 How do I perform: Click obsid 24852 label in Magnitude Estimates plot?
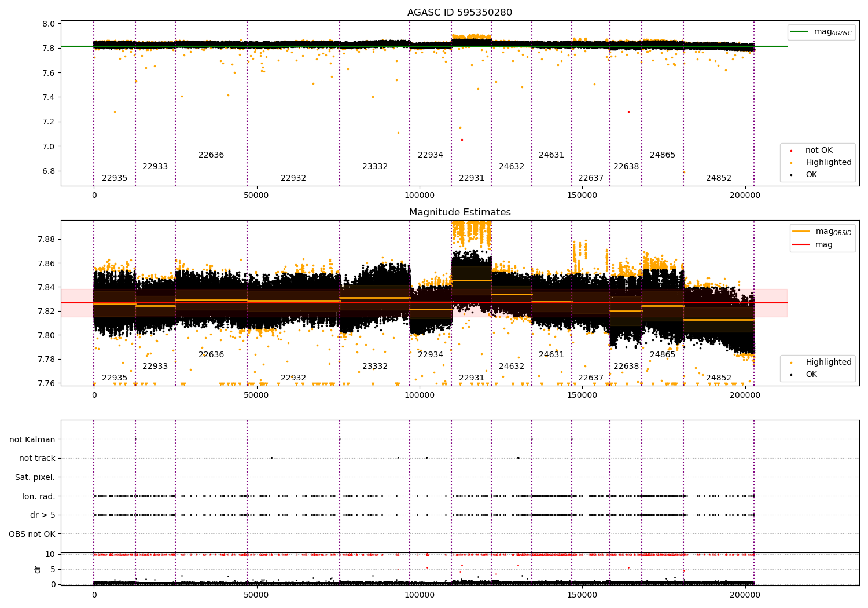click(719, 378)
